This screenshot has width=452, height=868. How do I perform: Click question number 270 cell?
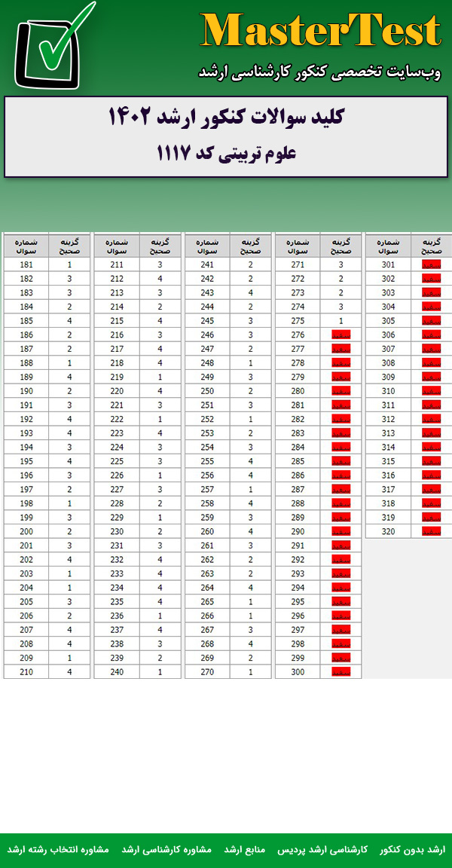click(x=206, y=671)
